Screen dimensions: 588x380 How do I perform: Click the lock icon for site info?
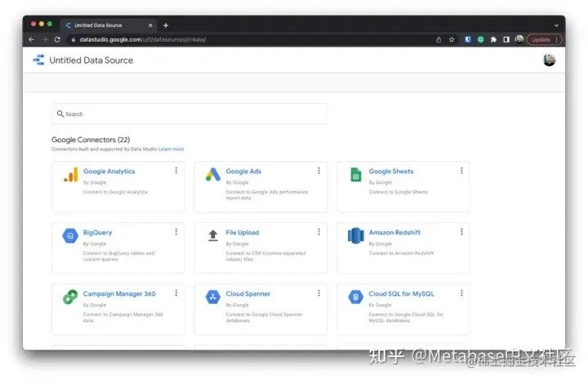click(x=73, y=39)
